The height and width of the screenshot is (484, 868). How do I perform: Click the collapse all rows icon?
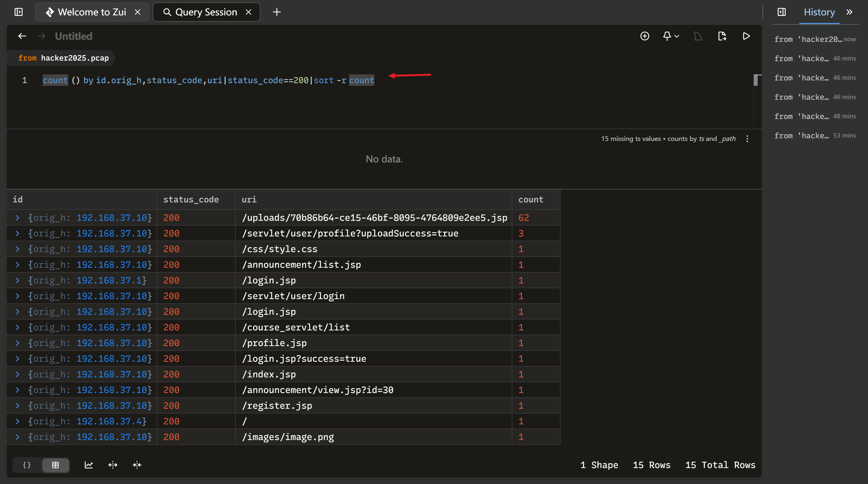click(137, 465)
